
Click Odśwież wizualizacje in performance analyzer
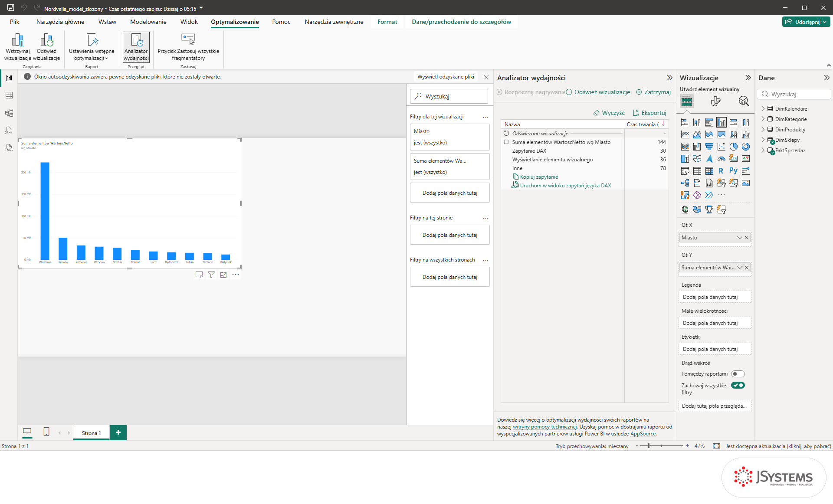[x=598, y=92]
